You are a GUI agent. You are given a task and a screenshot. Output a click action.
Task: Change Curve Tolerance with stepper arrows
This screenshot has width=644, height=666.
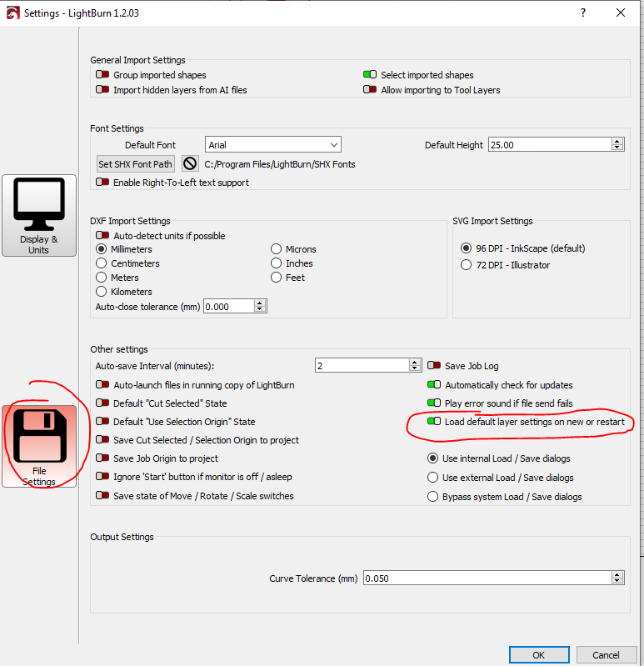[x=617, y=578]
